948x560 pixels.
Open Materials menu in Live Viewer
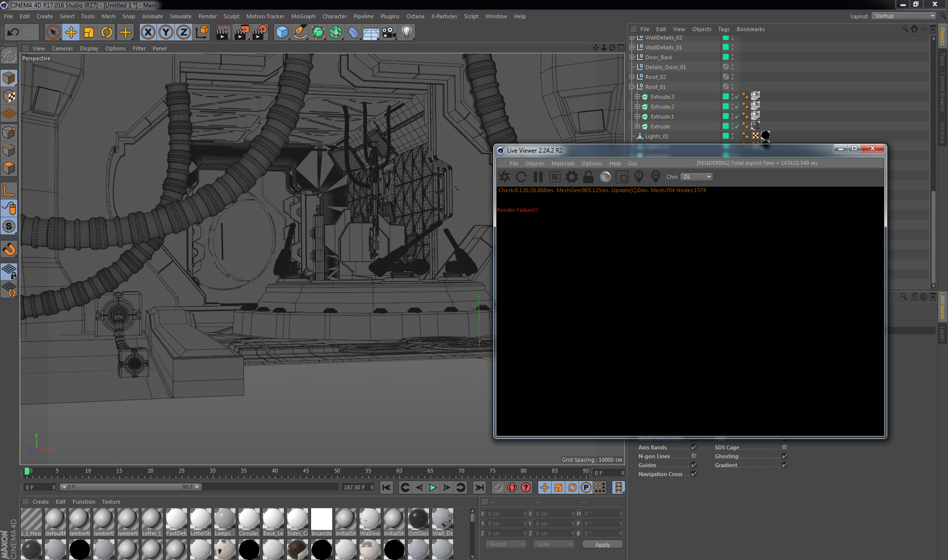(x=562, y=163)
